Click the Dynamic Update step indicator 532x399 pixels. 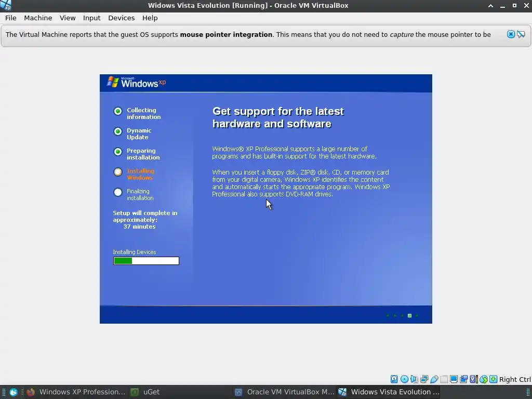(118, 131)
